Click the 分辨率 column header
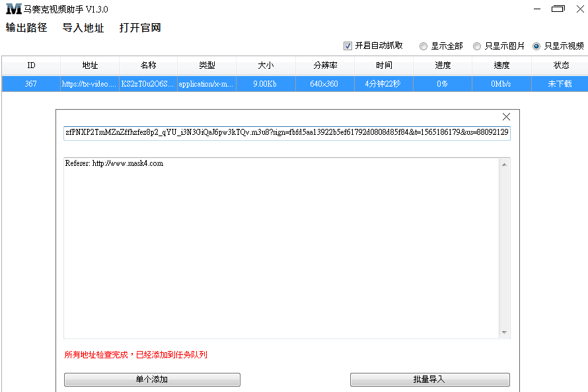This screenshot has width=588, height=392. tap(325, 65)
